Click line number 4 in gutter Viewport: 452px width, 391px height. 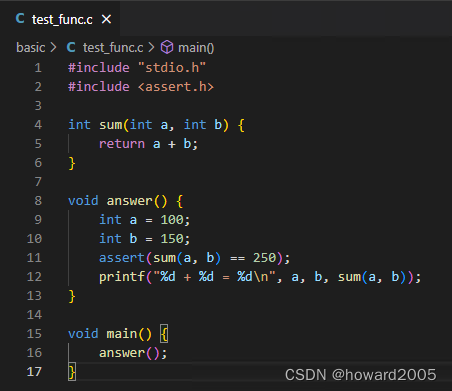38,125
